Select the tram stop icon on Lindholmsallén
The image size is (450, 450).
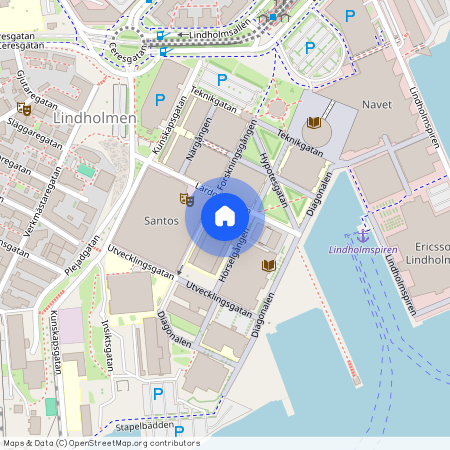(160, 35)
